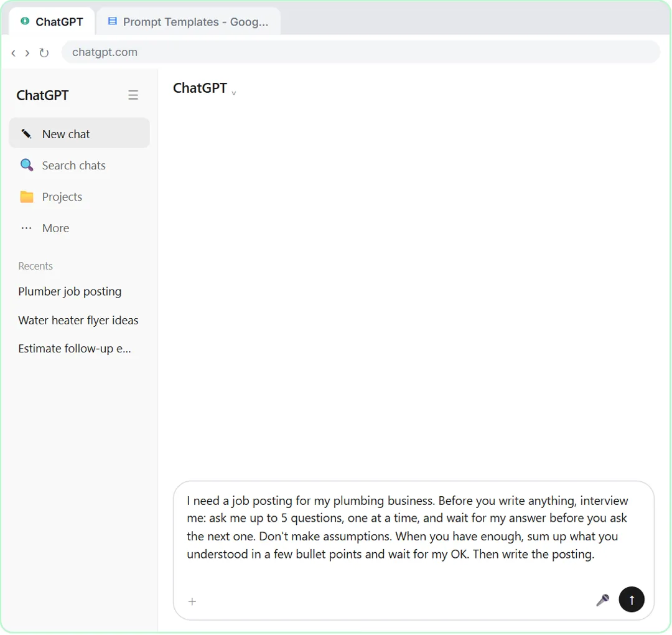
Task: Open the ChatGPT model selector dropdown
Action: 205,88
